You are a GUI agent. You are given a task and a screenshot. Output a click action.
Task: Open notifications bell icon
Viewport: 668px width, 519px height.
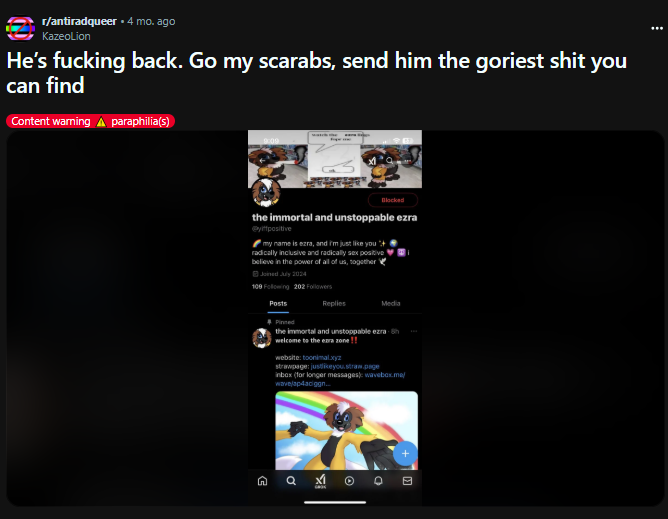378,481
